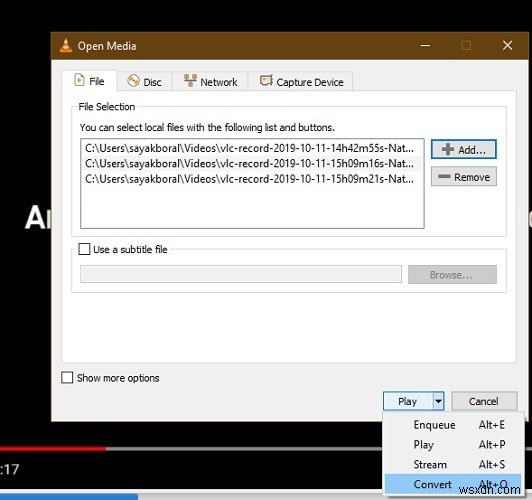Enable Use a subtitle file checkbox
The width and height of the screenshot is (532, 500).
pos(84,249)
